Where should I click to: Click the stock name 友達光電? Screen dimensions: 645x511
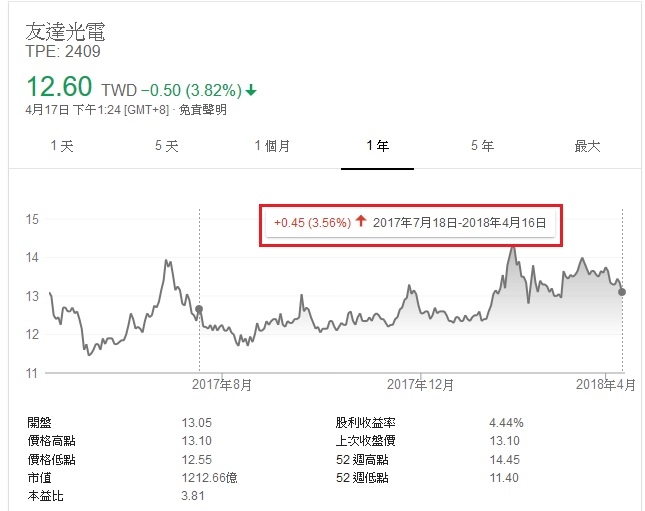pos(65,31)
